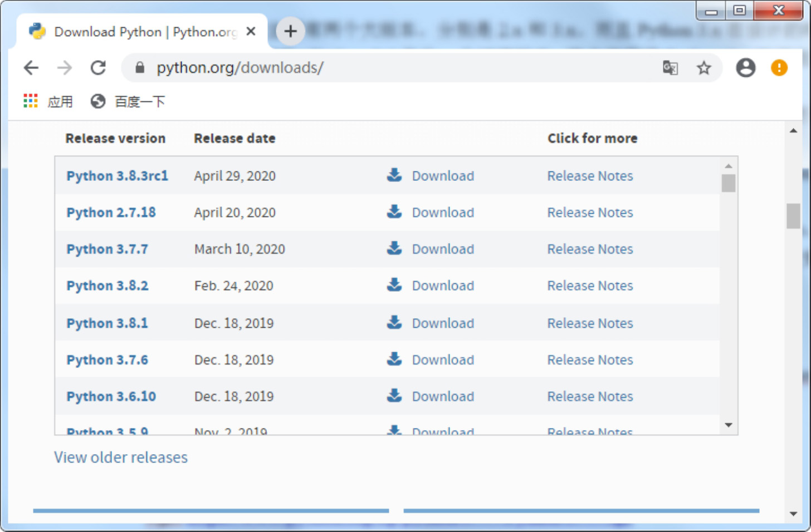The width and height of the screenshot is (811, 532).
Task: Click download icon for Python 3.7.7
Action: click(394, 248)
